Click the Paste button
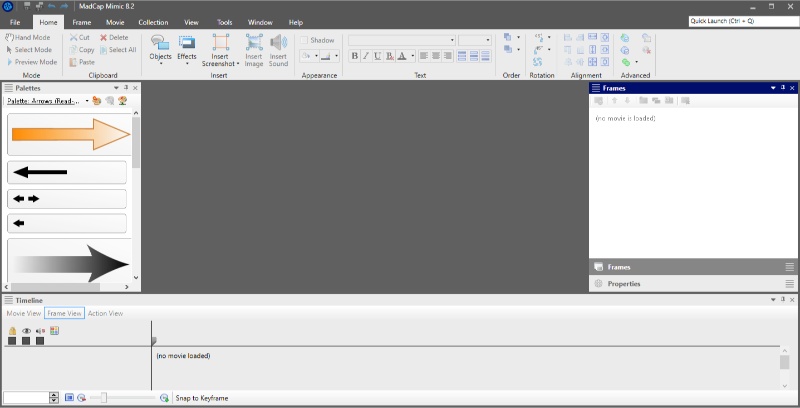 click(82, 62)
